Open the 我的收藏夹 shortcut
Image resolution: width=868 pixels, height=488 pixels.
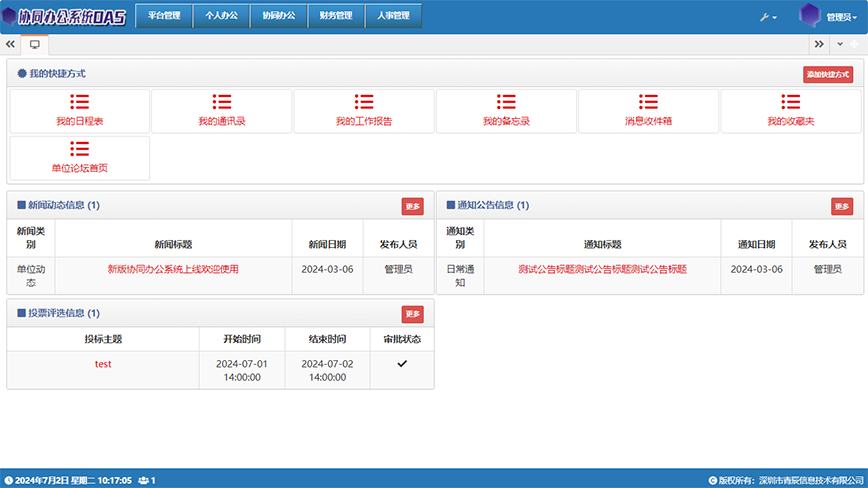[x=790, y=111]
